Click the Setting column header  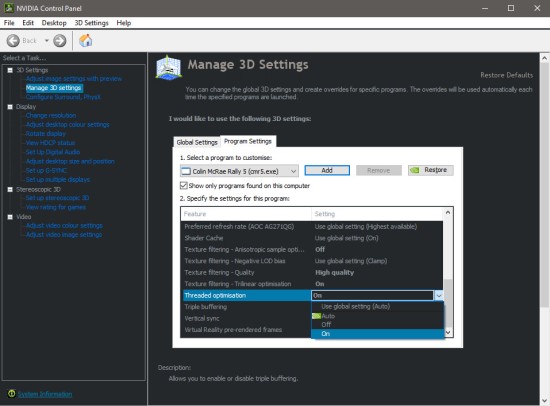(x=377, y=214)
